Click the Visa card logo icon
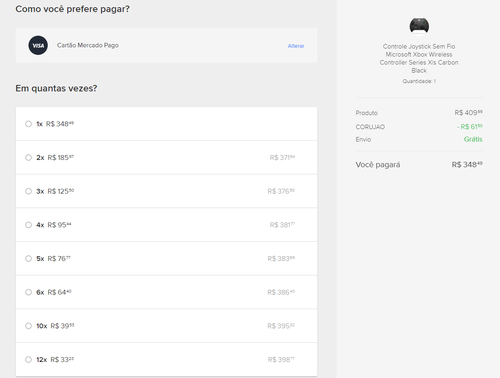 [x=38, y=45]
